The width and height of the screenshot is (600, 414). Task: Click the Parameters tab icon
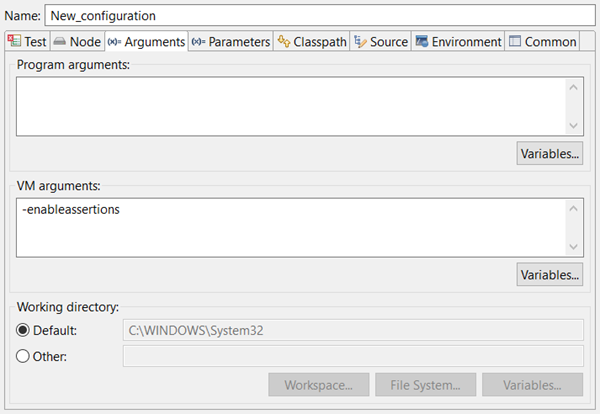tap(198, 42)
